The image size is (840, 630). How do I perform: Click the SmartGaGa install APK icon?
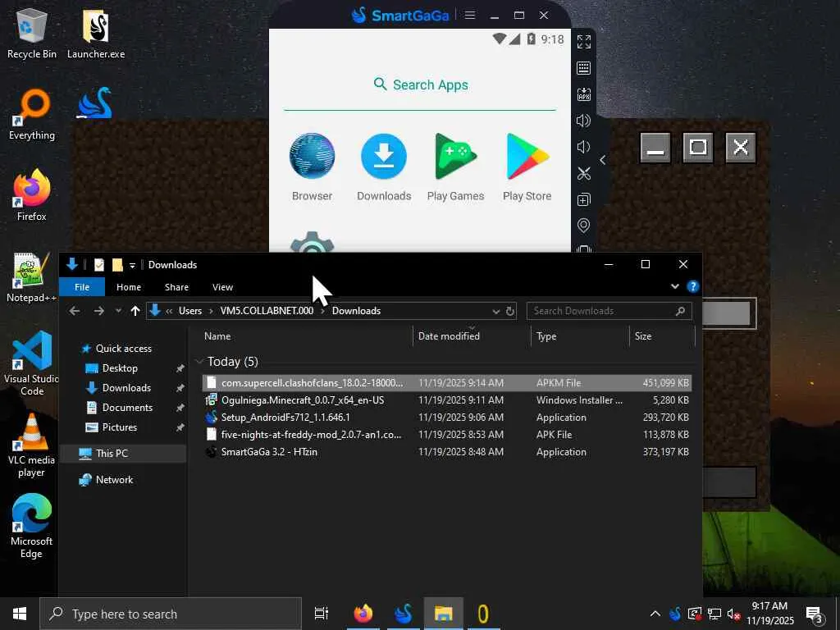click(x=583, y=94)
